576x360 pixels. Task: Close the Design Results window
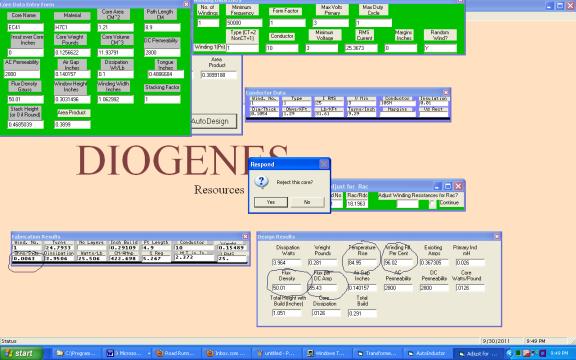coord(497,237)
